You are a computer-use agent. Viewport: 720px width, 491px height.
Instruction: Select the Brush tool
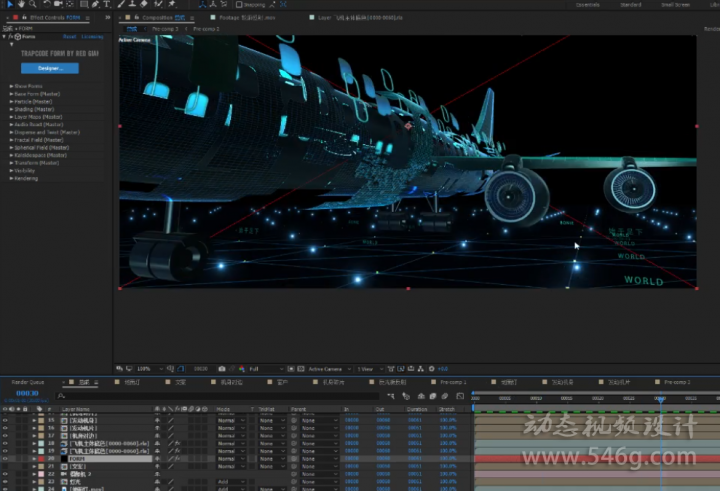(121, 4)
